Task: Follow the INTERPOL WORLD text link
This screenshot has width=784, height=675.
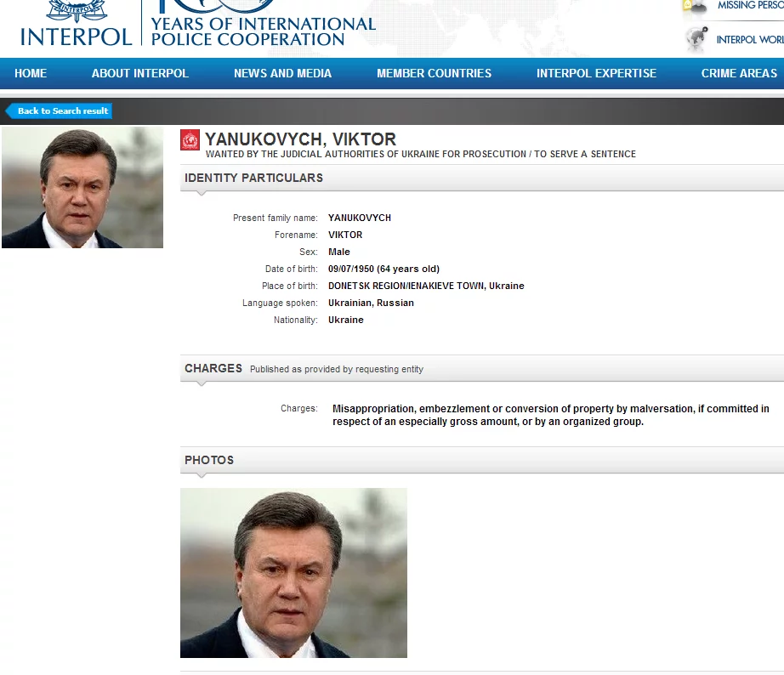Action: click(750, 40)
